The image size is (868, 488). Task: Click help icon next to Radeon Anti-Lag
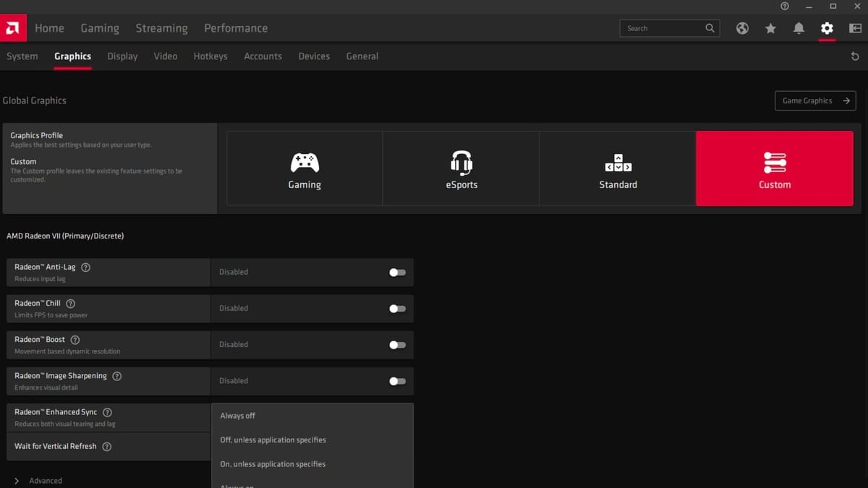(86, 267)
